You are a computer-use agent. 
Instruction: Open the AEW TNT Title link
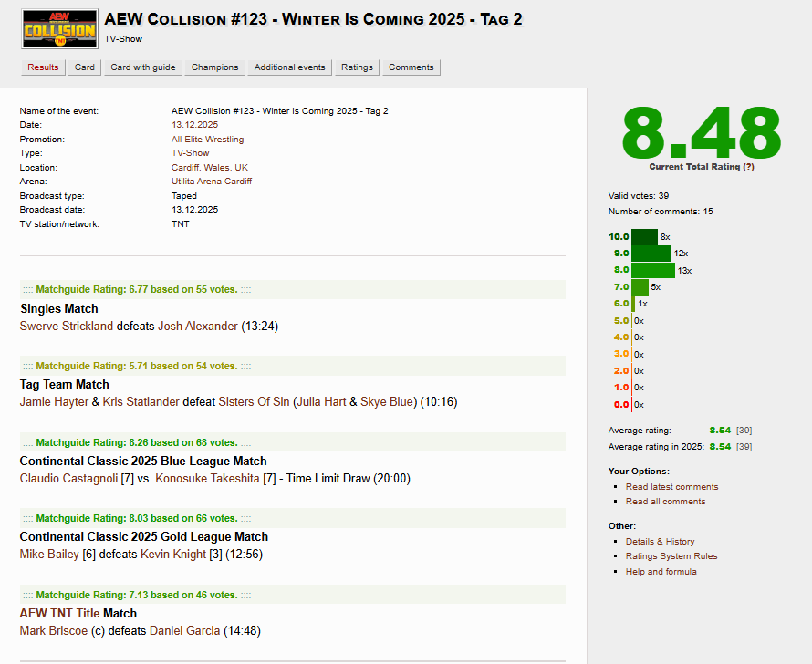pyautogui.click(x=59, y=613)
